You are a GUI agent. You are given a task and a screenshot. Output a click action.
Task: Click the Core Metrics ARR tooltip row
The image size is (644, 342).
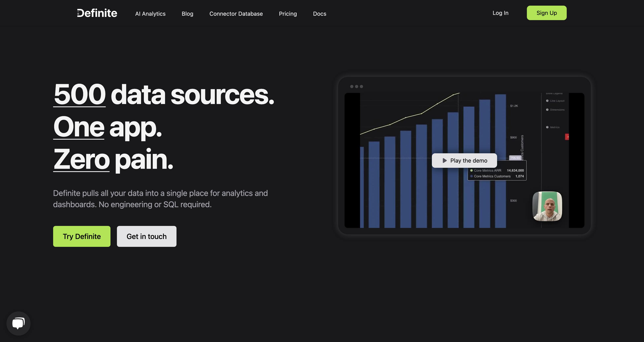pos(497,171)
